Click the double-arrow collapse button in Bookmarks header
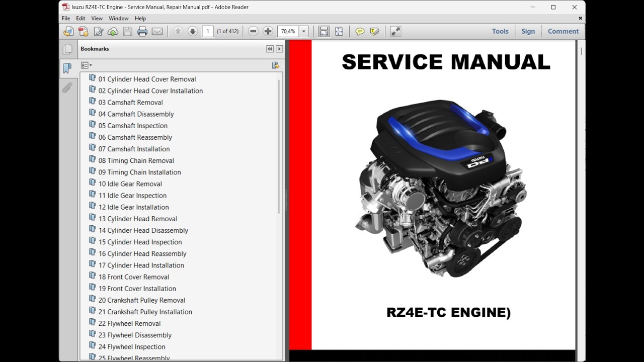644x362 pixels. [270, 49]
